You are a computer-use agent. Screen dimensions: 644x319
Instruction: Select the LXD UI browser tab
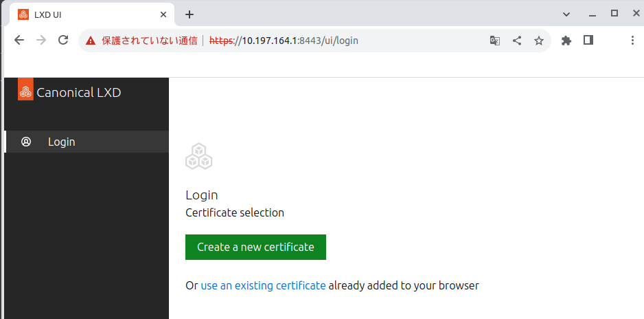coord(92,15)
